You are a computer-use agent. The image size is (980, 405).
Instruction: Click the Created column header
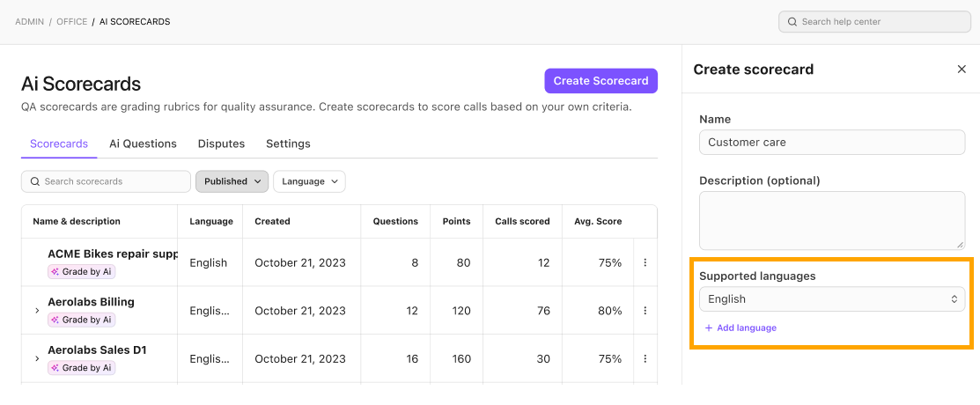272,221
